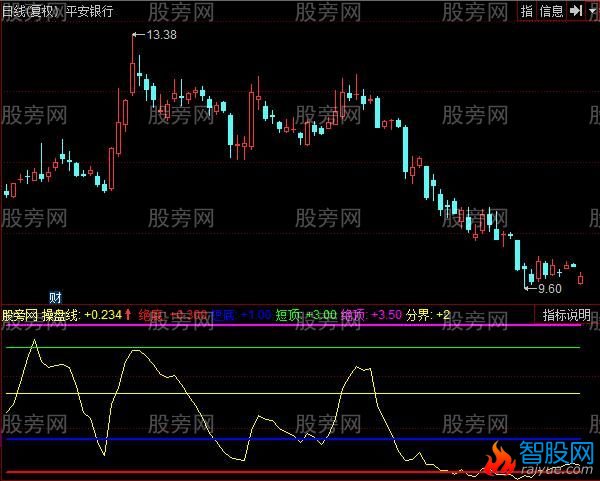Click the 指 indicator button

coord(527,11)
